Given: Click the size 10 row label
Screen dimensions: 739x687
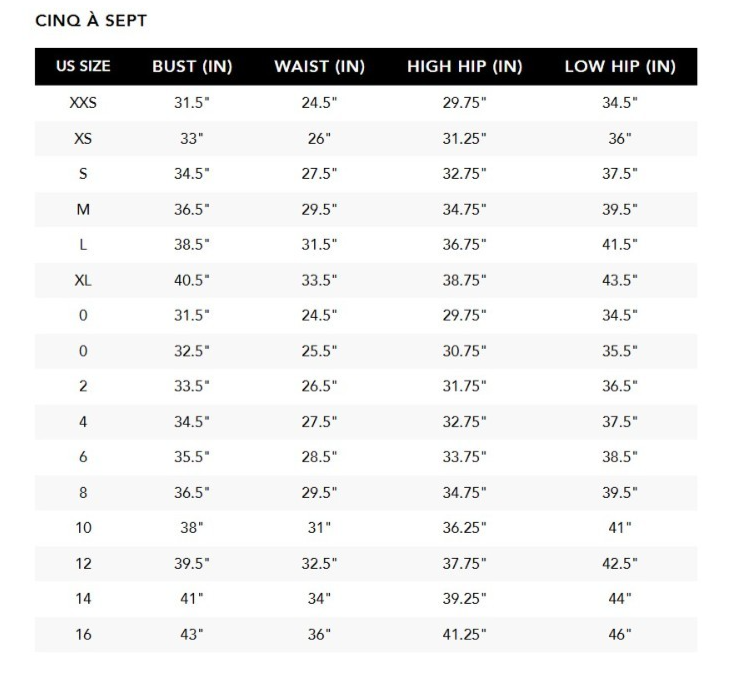Looking at the screenshot, I should [x=83, y=528].
